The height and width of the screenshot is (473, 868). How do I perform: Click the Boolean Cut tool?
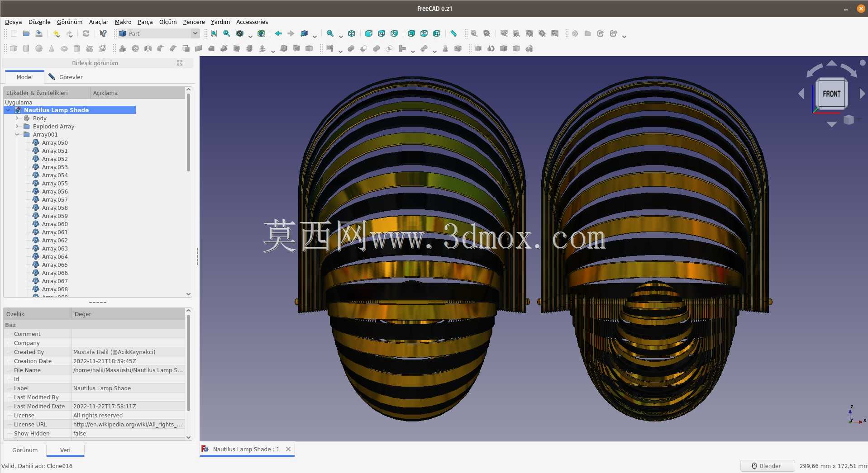pos(364,48)
